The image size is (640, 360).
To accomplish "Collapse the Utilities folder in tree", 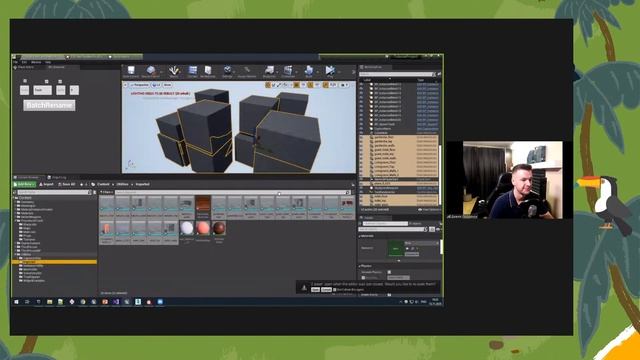I will [x=15, y=254].
